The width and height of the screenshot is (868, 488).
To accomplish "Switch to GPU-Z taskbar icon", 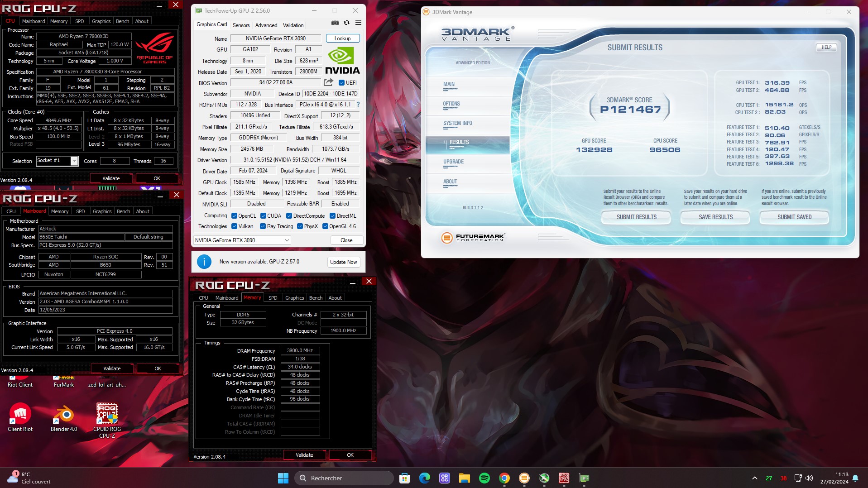I will click(x=584, y=478).
